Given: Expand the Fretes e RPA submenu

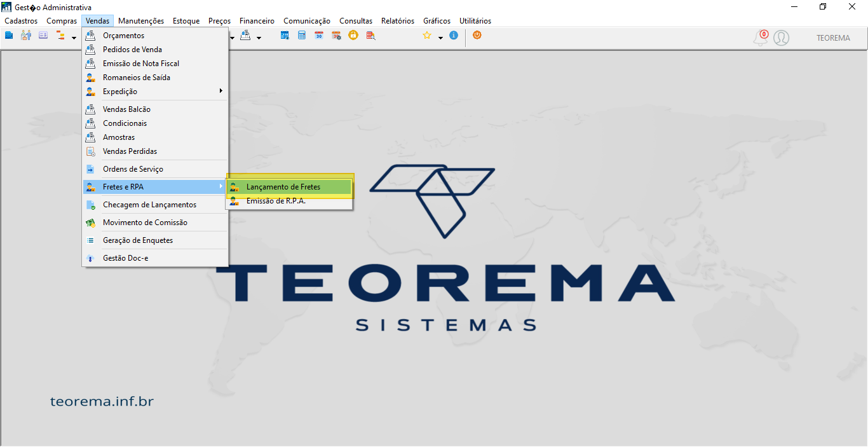Looking at the screenshot, I should coord(155,187).
